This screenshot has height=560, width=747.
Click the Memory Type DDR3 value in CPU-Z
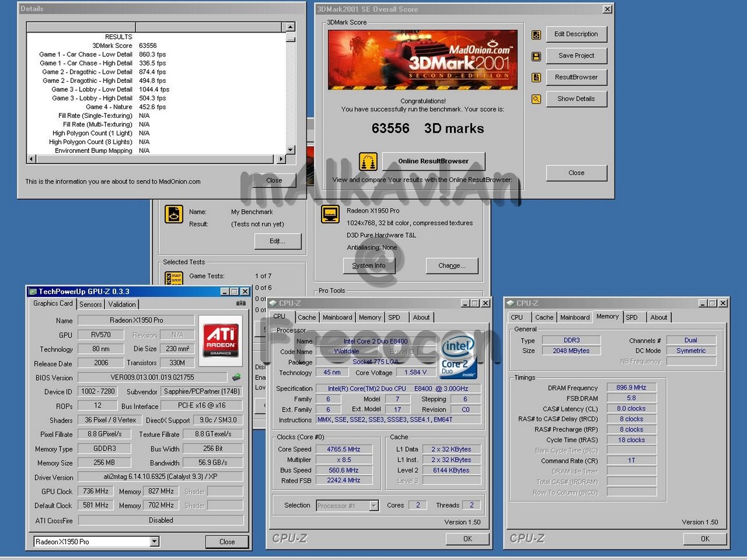pos(572,340)
